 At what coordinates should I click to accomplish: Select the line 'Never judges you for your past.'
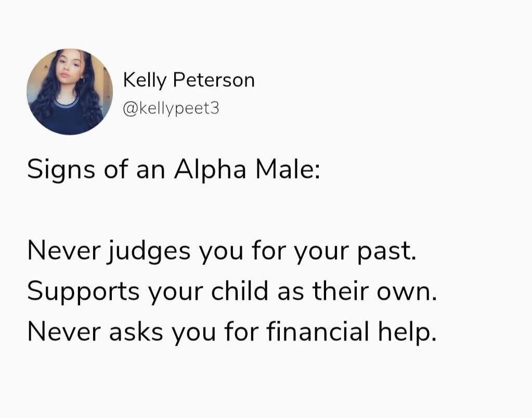click(x=222, y=252)
